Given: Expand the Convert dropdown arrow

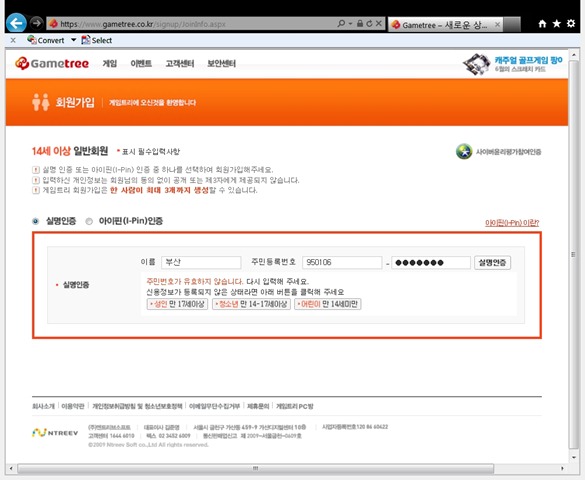Looking at the screenshot, I should (x=73, y=40).
